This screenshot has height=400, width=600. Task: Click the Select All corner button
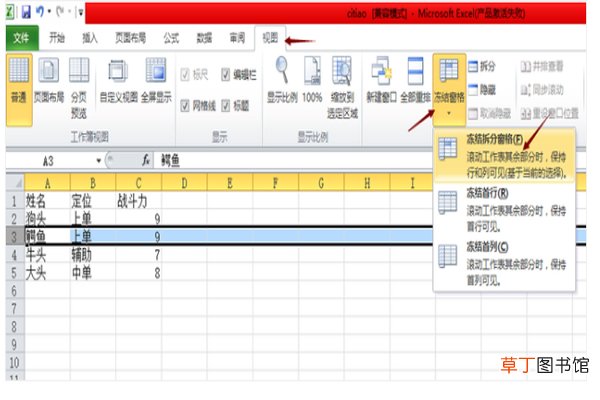point(15,183)
